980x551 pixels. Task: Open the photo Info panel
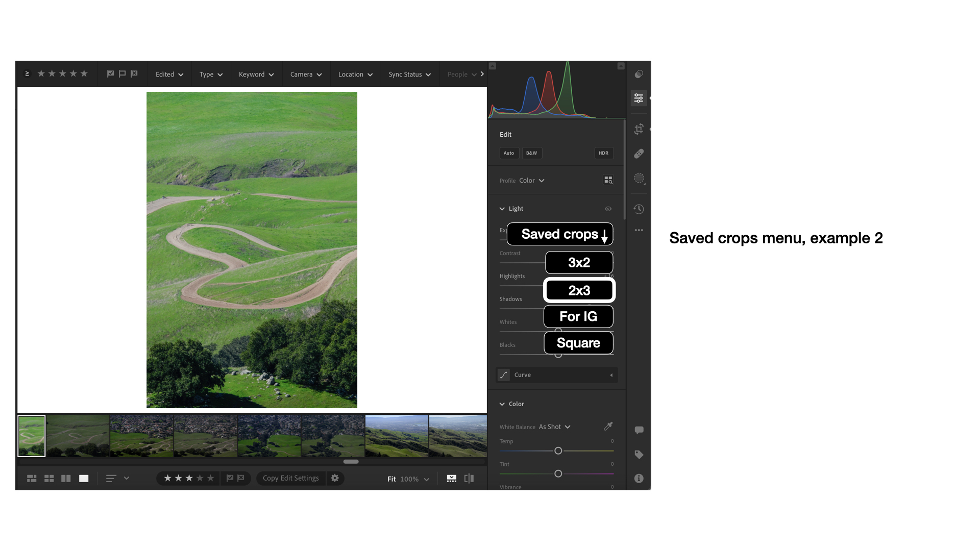click(639, 478)
